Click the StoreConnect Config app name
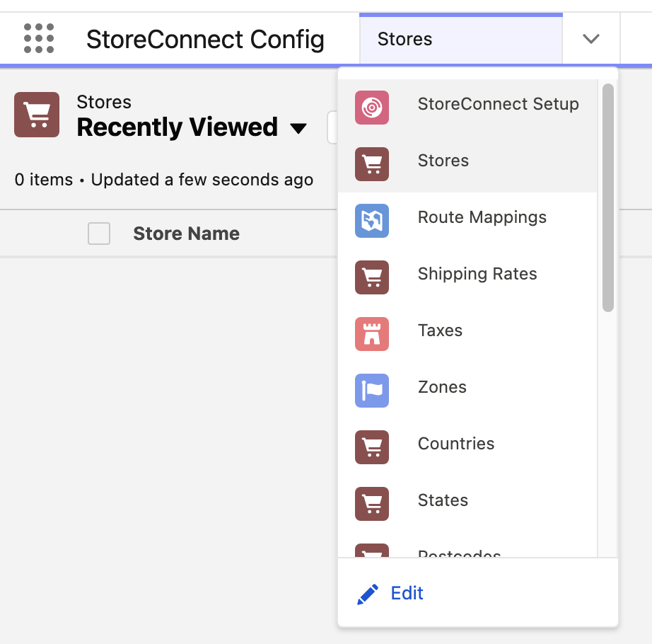Screen dimensions: 652x644 205,40
